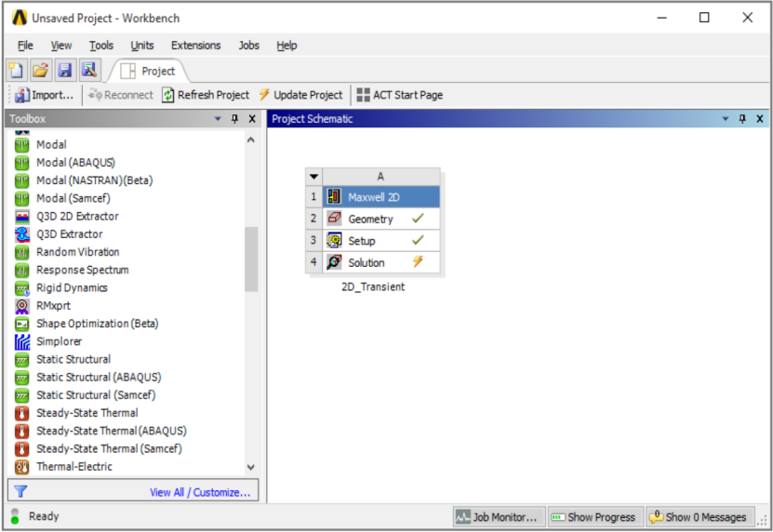Close the Project Schematic panel
Viewport: 773px width, 532px height.
[760, 119]
